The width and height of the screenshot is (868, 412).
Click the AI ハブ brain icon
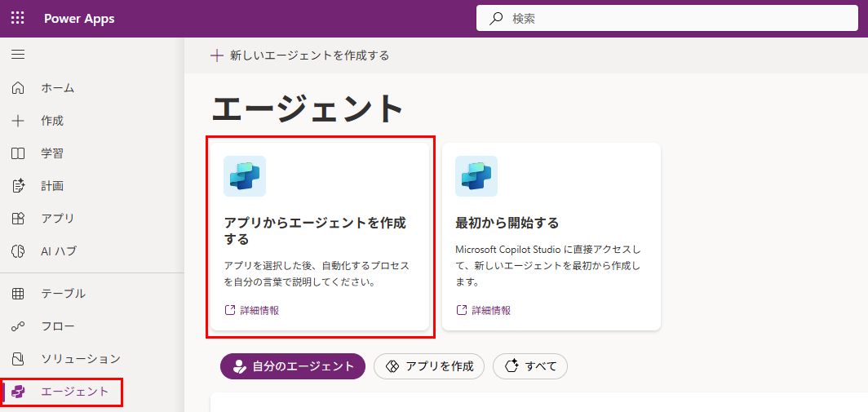click(x=18, y=251)
